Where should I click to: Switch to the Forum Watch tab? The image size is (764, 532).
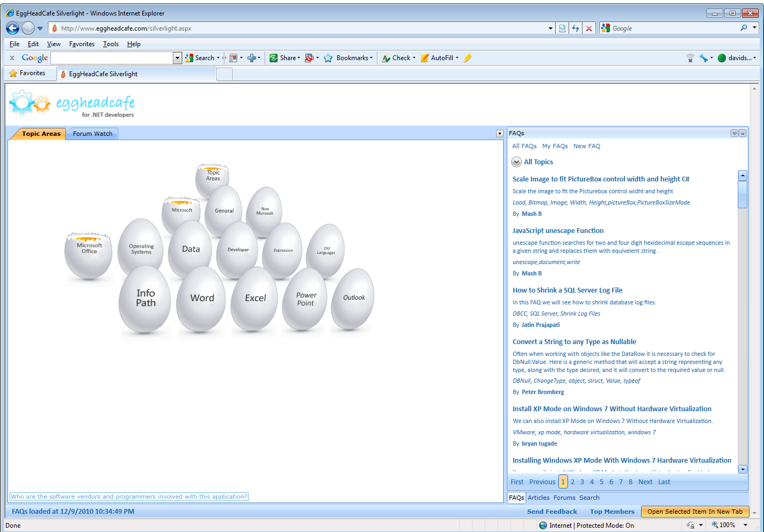(92, 134)
